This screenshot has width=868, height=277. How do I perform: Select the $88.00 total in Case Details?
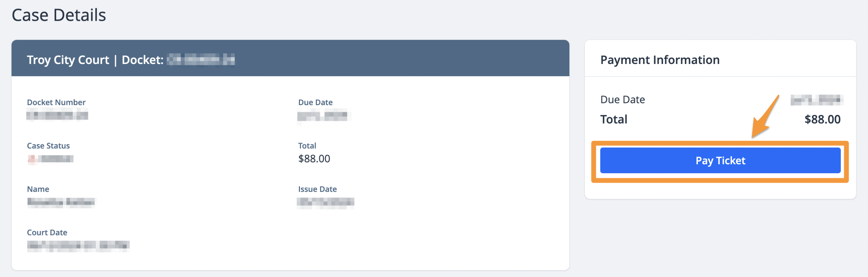[314, 159]
